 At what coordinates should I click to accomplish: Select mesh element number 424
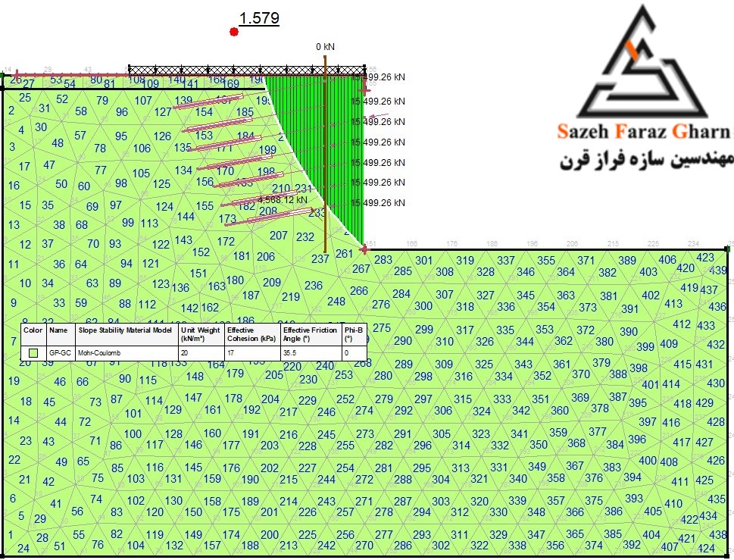[706, 549]
